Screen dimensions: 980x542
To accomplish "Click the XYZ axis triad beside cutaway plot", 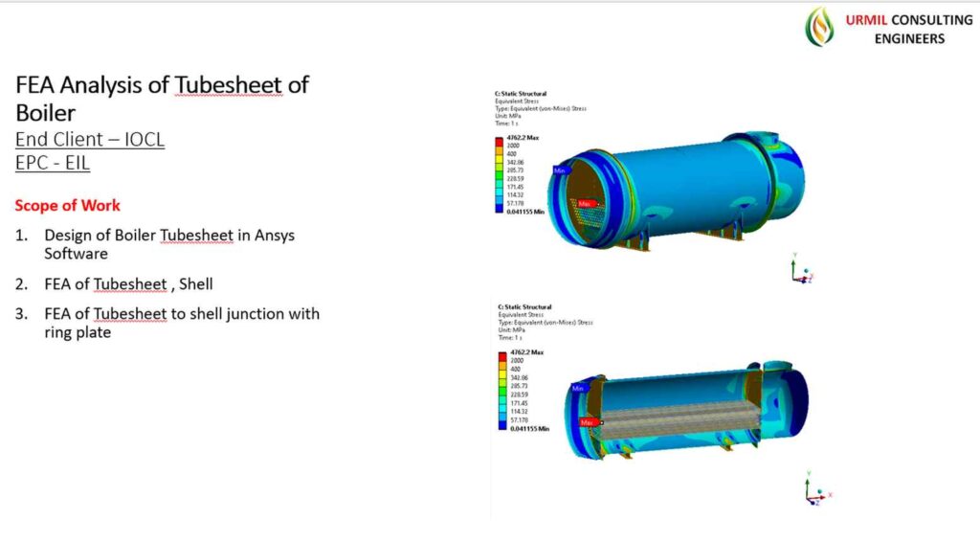I will coord(818,488).
